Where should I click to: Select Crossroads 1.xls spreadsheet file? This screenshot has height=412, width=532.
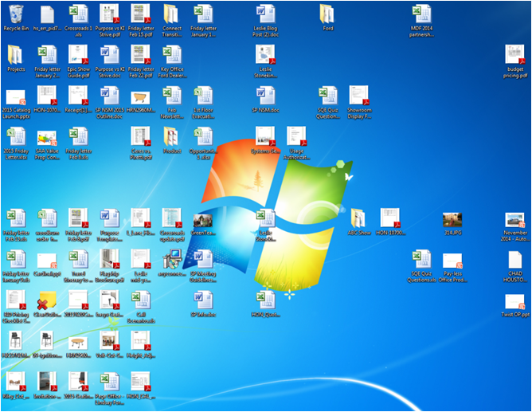(78, 14)
